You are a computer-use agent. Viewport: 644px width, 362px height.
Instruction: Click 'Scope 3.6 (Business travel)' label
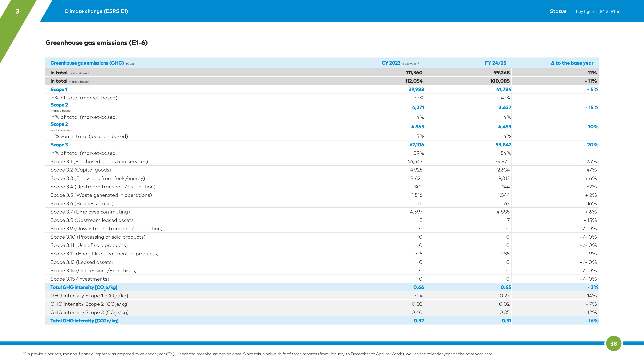pyautogui.click(x=82, y=203)
